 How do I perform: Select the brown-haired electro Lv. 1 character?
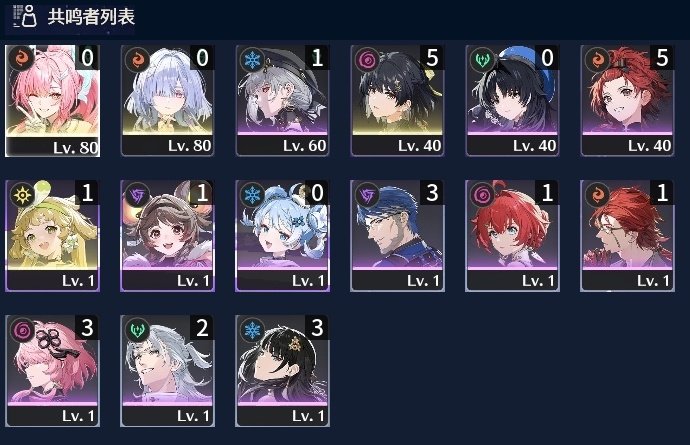(167, 236)
